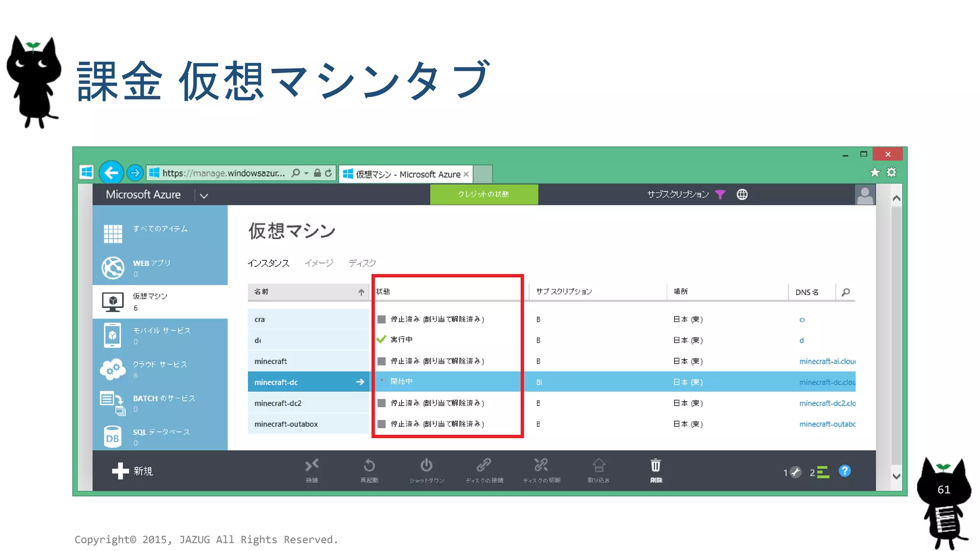Viewport: 980px width, 551px height.
Task: Click the Detach Disk broken-link icon
Action: tap(541, 465)
